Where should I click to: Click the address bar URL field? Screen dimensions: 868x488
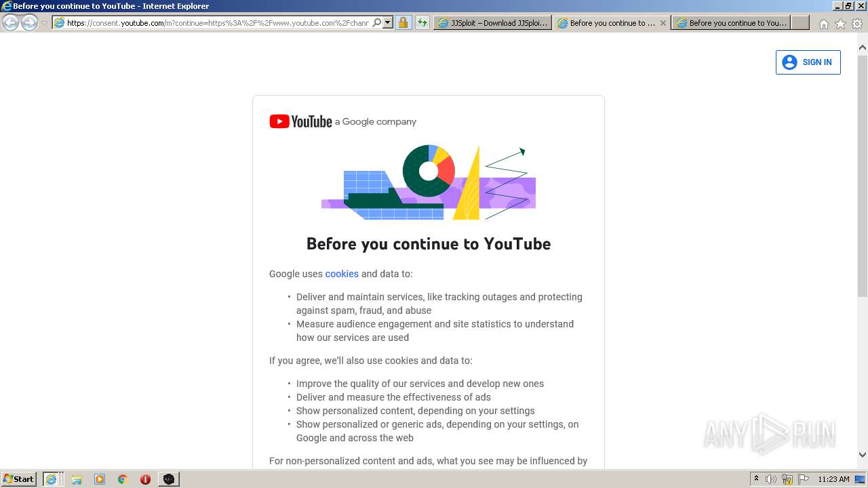click(218, 23)
